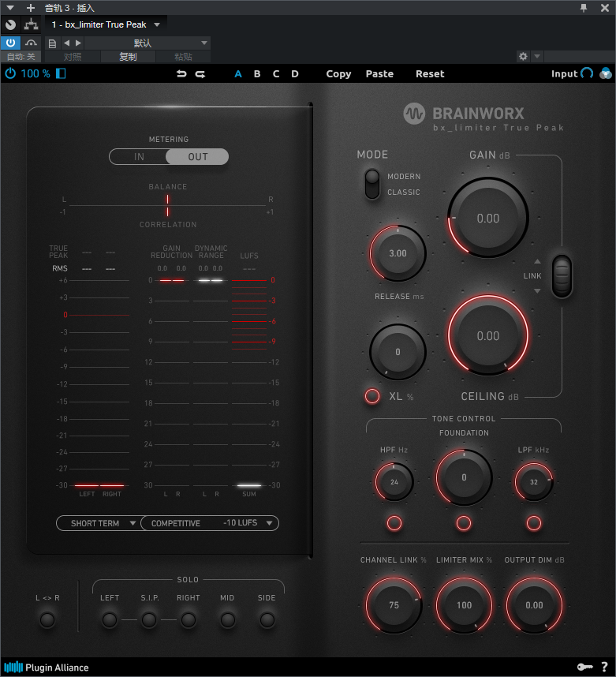Click the 自动: 关 automation button
Image resolution: width=616 pixels, height=677 pixels.
pyautogui.click(x=21, y=57)
